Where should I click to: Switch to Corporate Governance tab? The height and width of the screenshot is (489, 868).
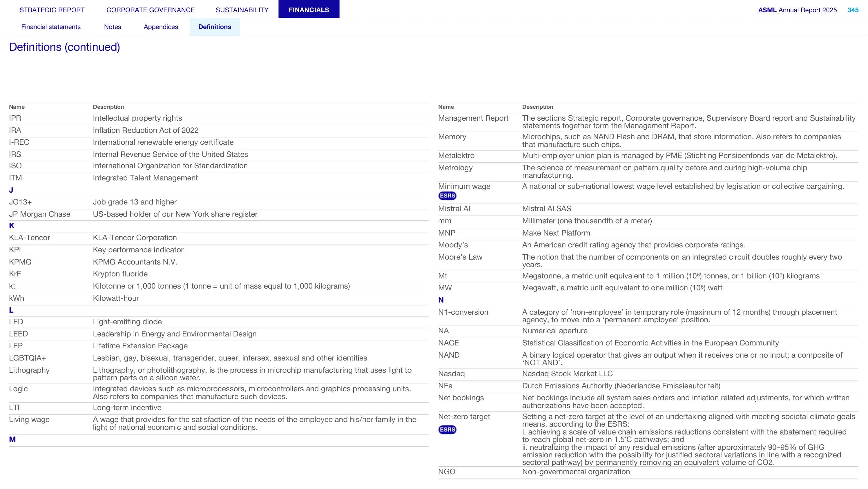tap(150, 10)
